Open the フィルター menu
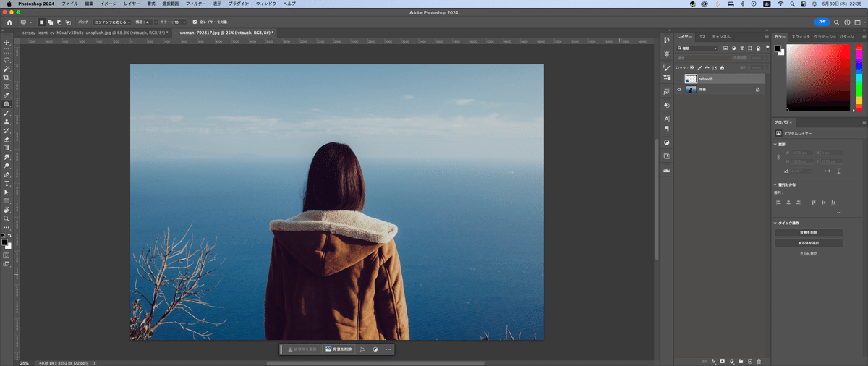Screen dimensions: 868x366 click(x=195, y=4)
